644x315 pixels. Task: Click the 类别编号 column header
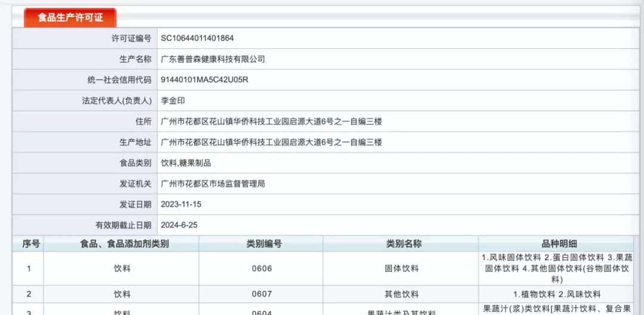(x=261, y=243)
